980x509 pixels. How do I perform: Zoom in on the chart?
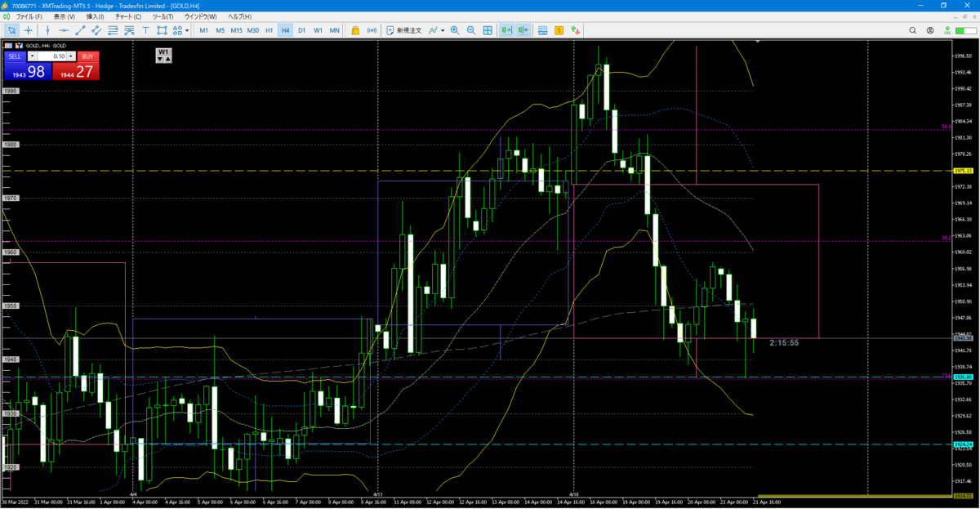[x=455, y=30]
